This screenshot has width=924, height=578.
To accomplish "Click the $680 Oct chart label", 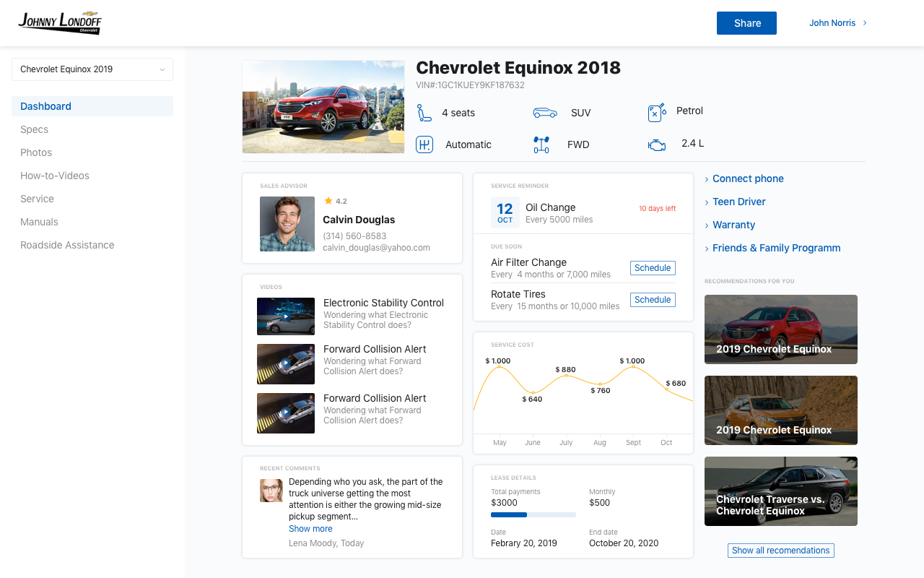I will [676, 383].
